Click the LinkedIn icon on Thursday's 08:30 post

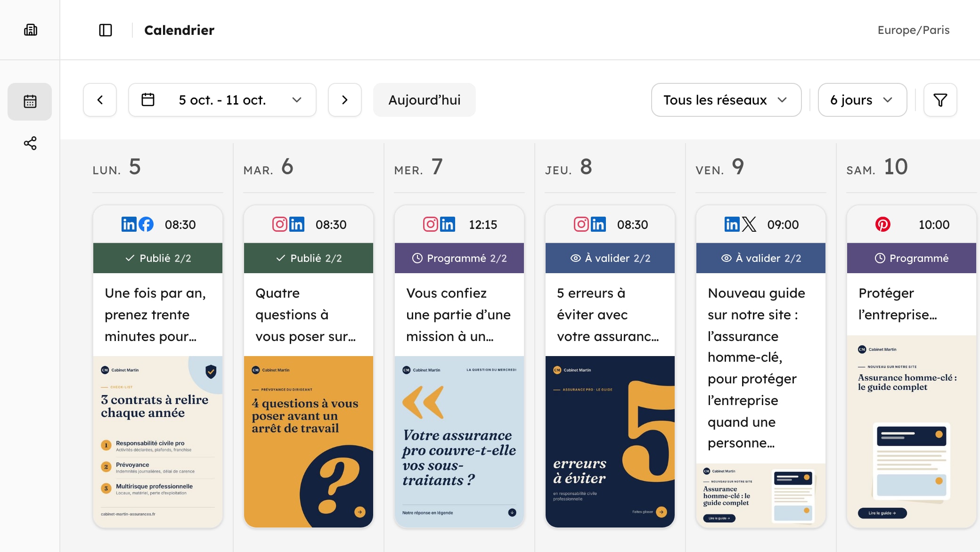(x=598, y=224)
